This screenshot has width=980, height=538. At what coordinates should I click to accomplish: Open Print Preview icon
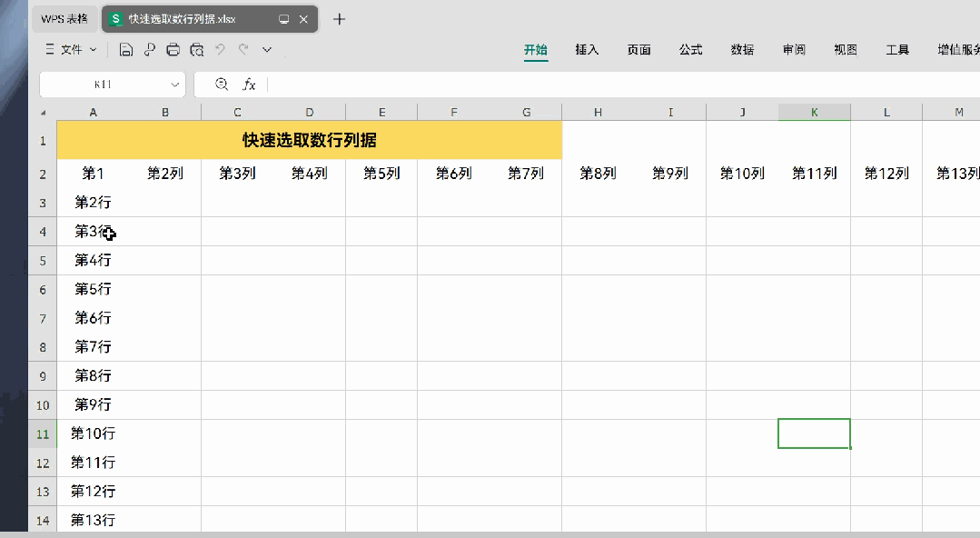(x=197, y=50)
